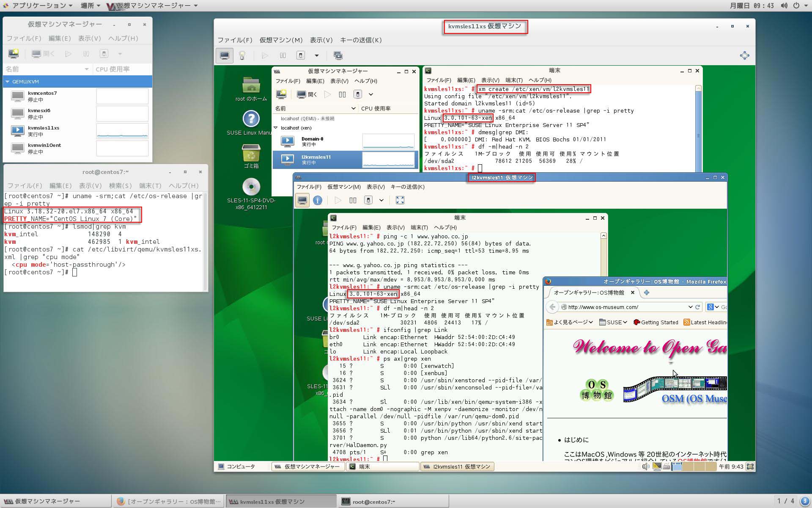Switch kvmsles11xs viewer to fullscreen
The image size is (812, 508).
744,55
